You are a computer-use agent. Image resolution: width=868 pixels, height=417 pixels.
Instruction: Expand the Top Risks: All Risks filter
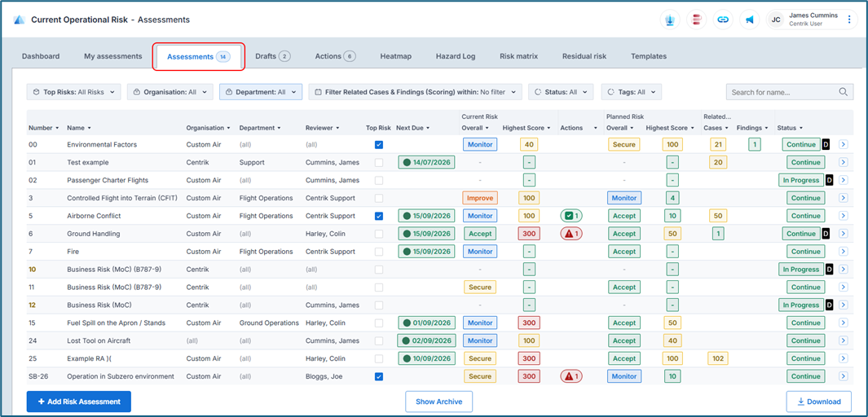click(74, 92)
